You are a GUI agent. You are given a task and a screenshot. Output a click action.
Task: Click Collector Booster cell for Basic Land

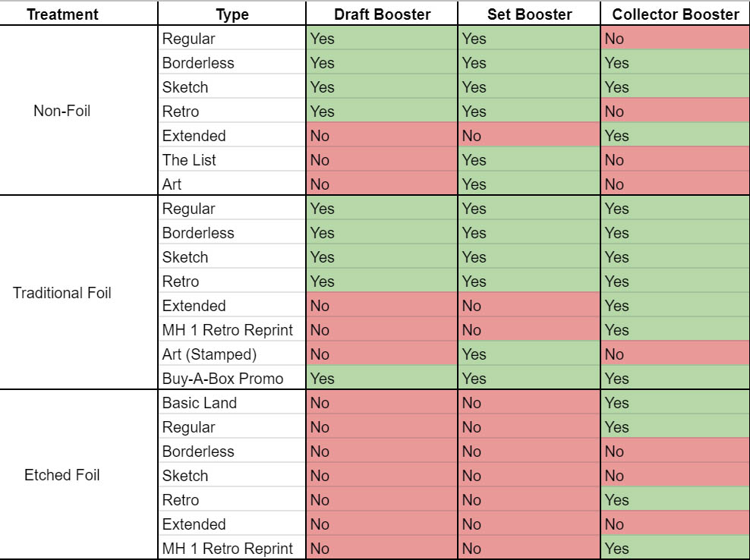(x=675, y=403)
